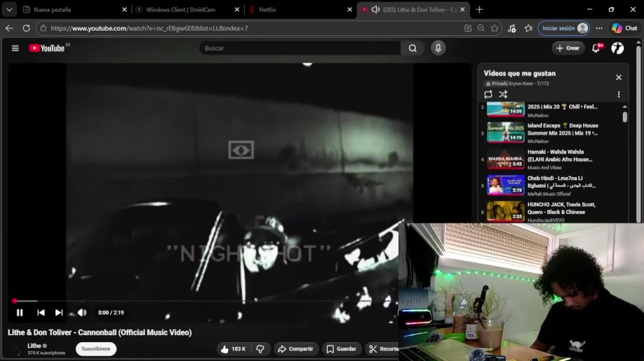Click Iniciar sesión profile button
This screenshot has width=644, height=361.
pyautogui.click(x=563, y=28)
